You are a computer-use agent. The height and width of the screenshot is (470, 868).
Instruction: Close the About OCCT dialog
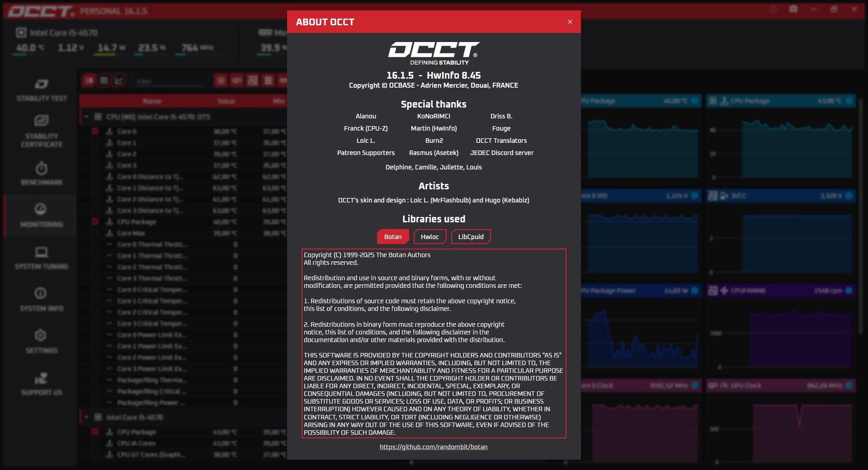click(570, 22)
